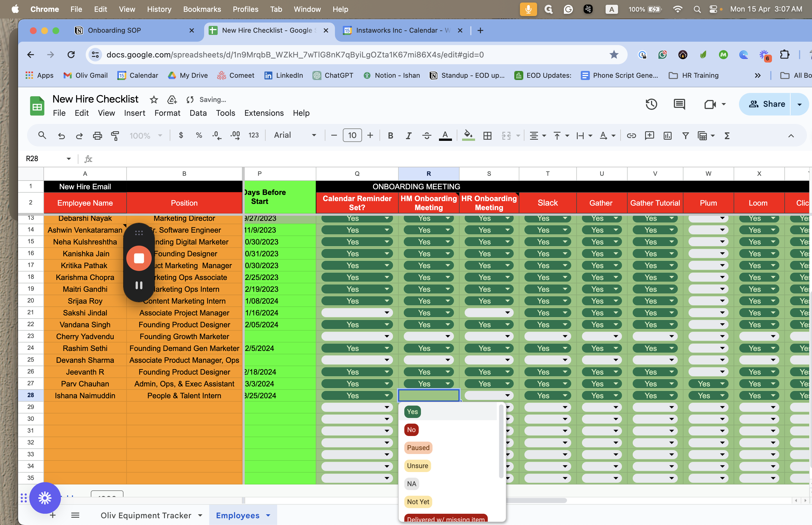Click the create filter icon
This screenshot has height=525, width=812.
click(685, 136)
